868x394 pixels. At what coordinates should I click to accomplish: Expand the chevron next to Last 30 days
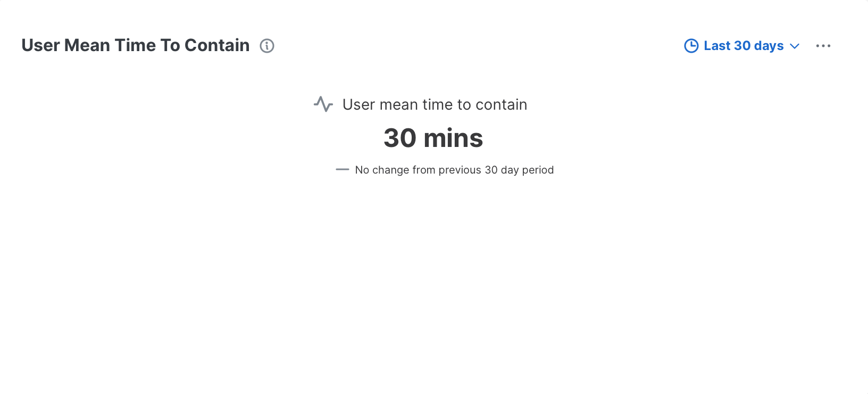795,46
